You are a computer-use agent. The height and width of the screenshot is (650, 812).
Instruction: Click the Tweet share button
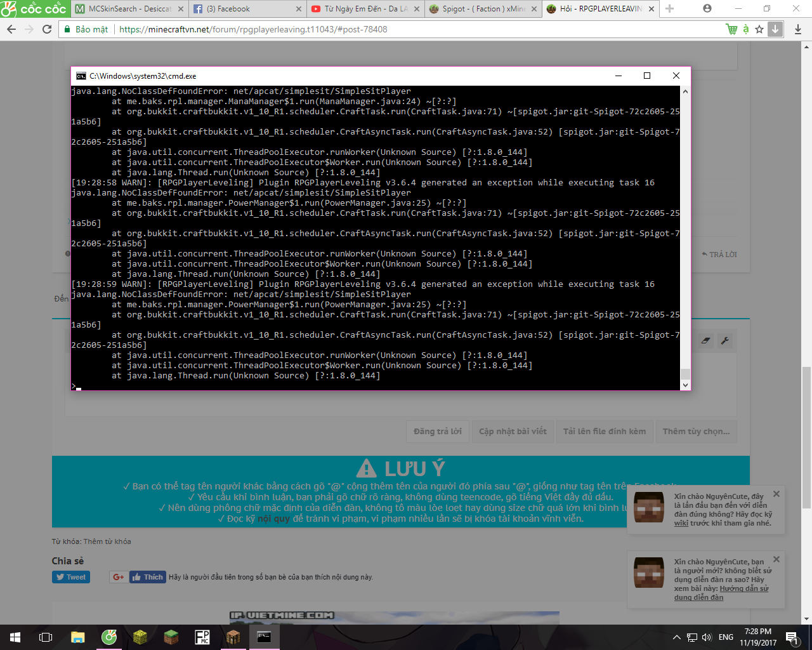coord(71,577)
